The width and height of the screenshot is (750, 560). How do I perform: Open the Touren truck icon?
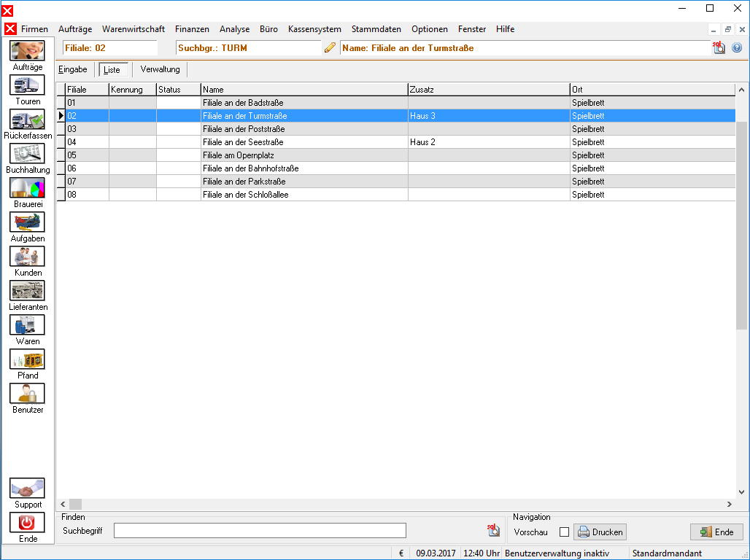[x=27, y=85]
